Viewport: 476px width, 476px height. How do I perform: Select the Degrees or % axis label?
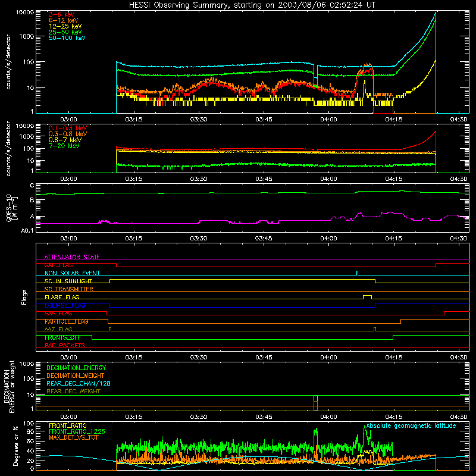pos(15,446)
